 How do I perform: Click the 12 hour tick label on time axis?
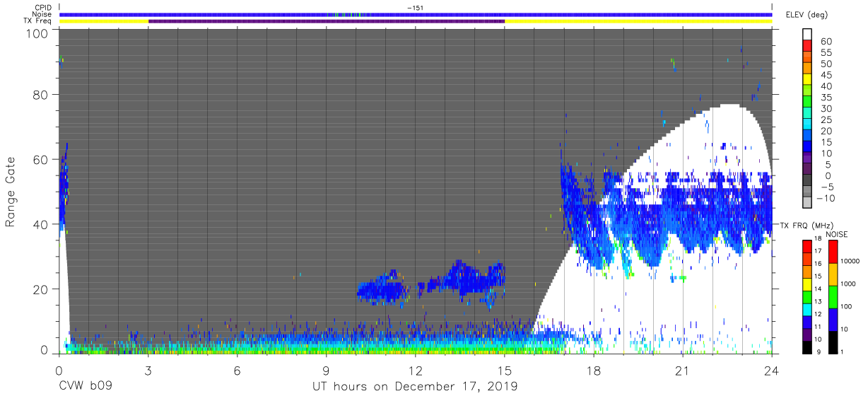[415, 371]
